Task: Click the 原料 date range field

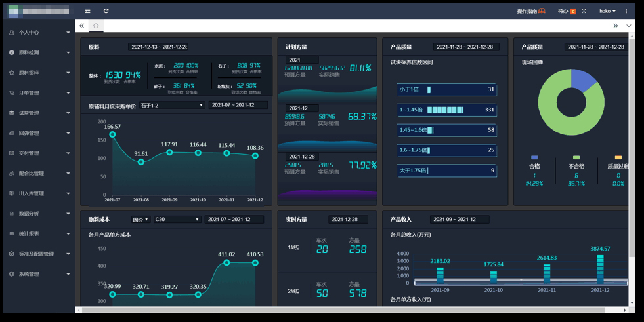Action: [x=158, y=47]
